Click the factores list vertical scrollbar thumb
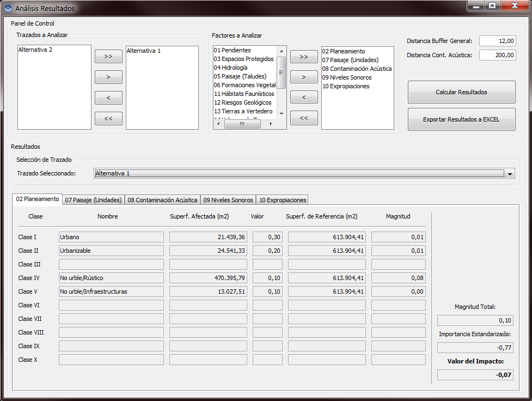This screenshot has height=401, width=532. click(282, 72)
